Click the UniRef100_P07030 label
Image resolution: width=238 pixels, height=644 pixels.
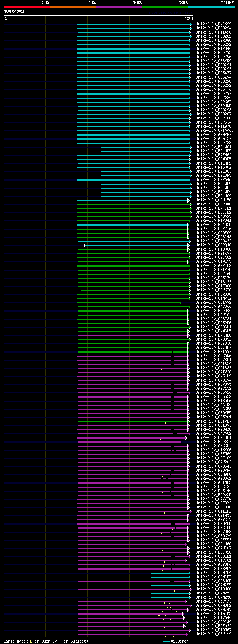pos(213,98)
